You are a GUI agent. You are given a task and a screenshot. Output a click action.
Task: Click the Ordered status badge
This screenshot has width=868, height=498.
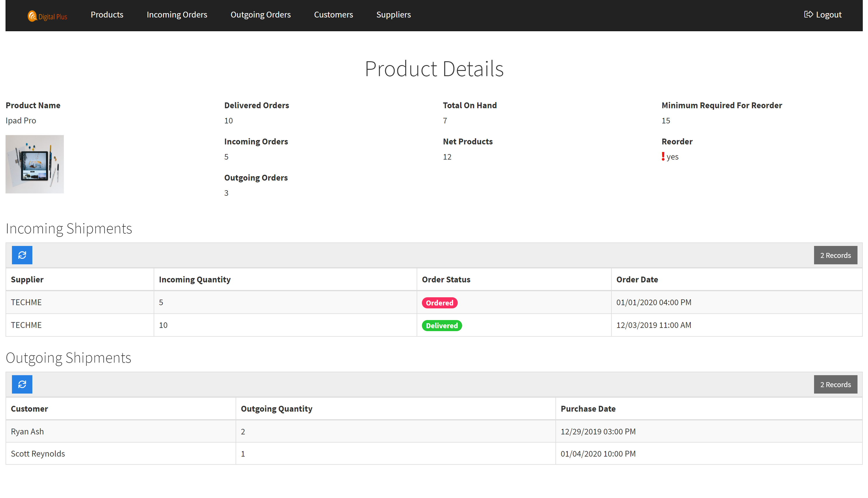click(439, 302)
